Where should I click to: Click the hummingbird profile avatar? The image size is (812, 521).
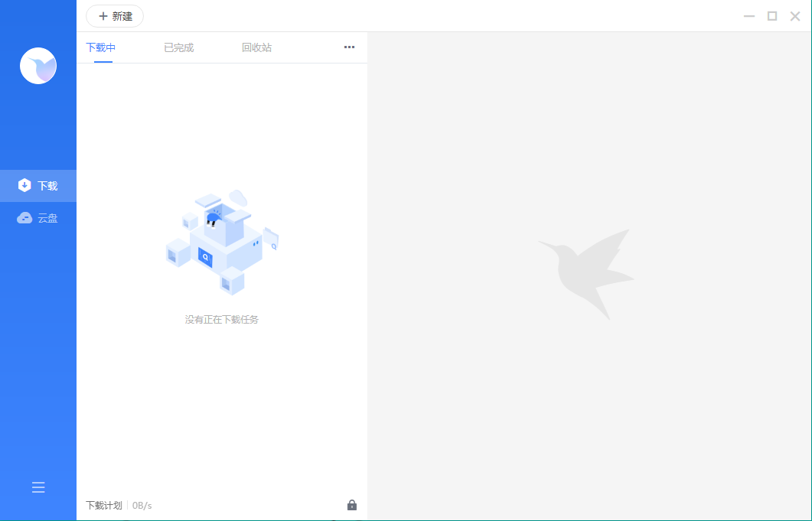[38, 66]
